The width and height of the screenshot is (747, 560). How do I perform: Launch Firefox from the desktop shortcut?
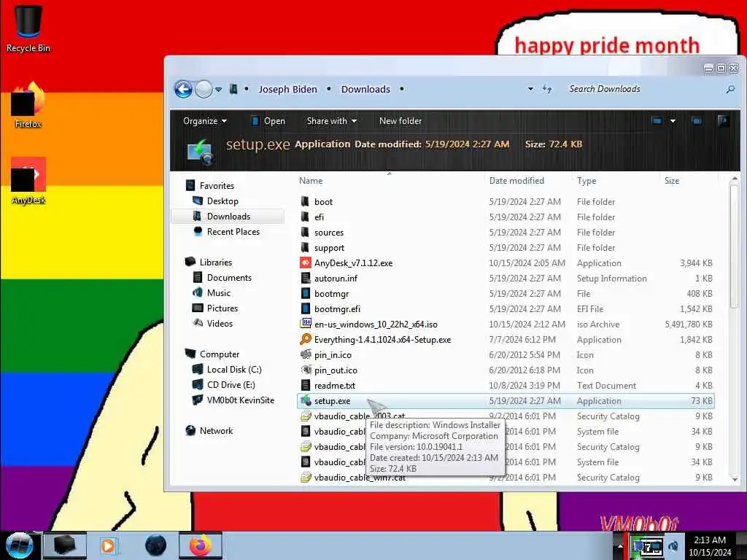(x=28, y=106)
